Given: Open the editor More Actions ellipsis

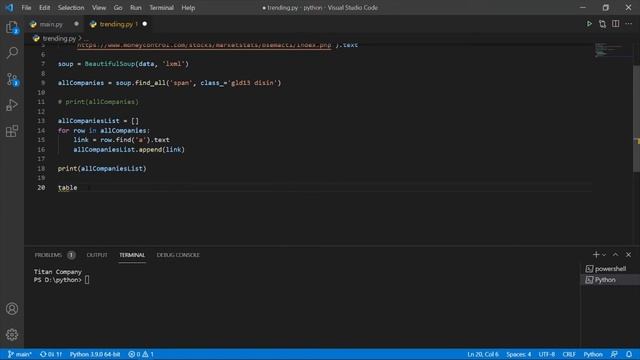Looking at the screenshot, I should [x=629, y=24].
